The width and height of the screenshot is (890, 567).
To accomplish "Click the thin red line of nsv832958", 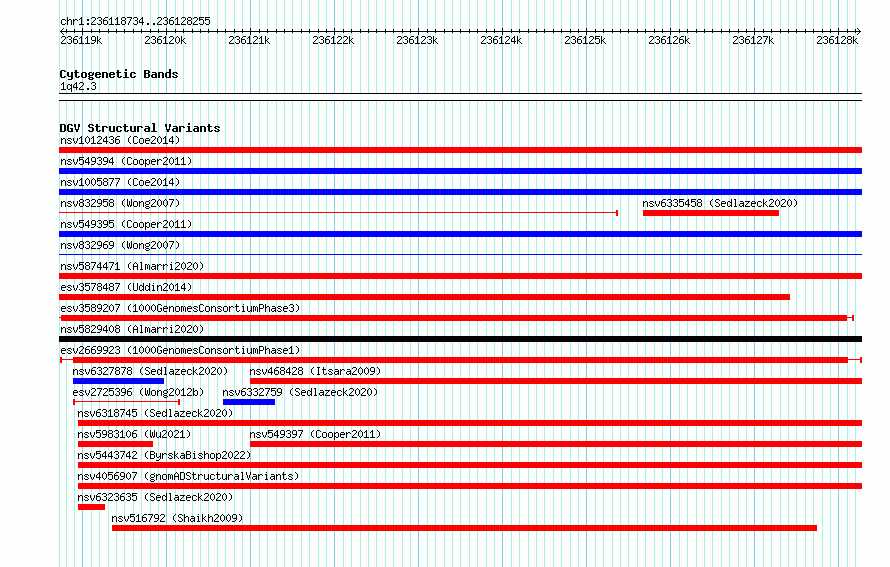I will (x=338, y=213).
